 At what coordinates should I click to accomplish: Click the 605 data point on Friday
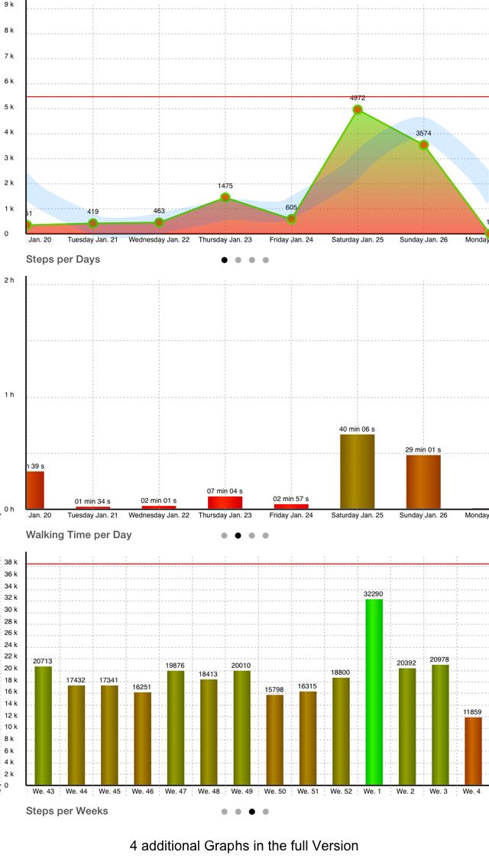tap(291, 219)
